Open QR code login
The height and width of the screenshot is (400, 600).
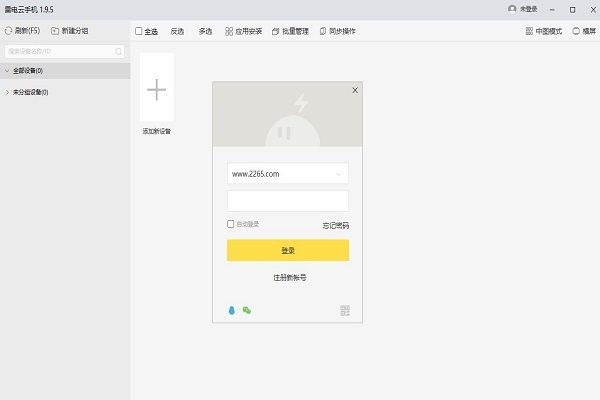pyautogui.click(x=345, y=310)
